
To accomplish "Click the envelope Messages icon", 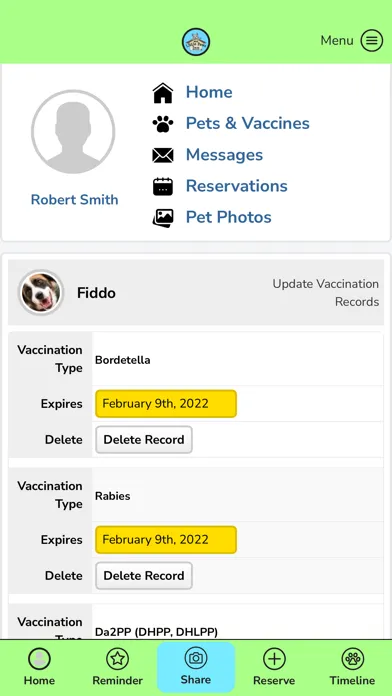I will [163, 155].
